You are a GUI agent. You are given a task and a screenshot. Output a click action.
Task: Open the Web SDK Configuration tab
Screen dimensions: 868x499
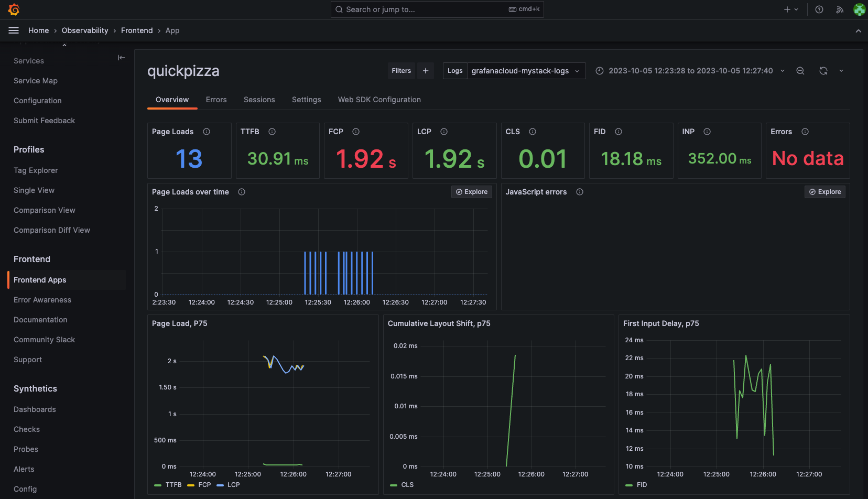[379, 100]
